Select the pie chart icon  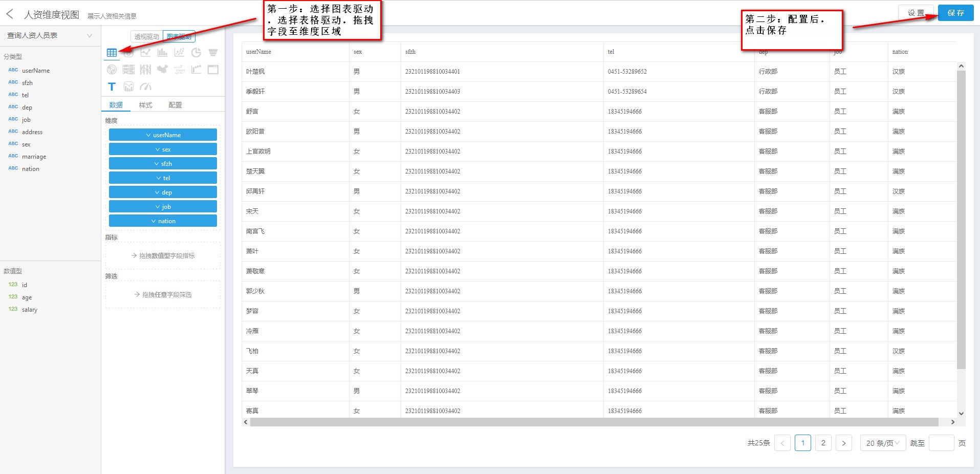point(196,53)
